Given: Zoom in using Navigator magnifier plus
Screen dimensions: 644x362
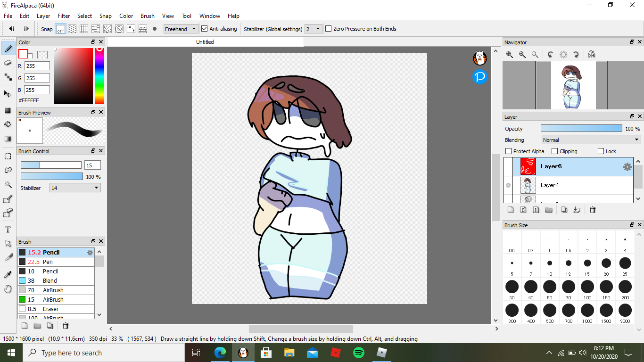Looking at the screenshot, I should [510, 55].
